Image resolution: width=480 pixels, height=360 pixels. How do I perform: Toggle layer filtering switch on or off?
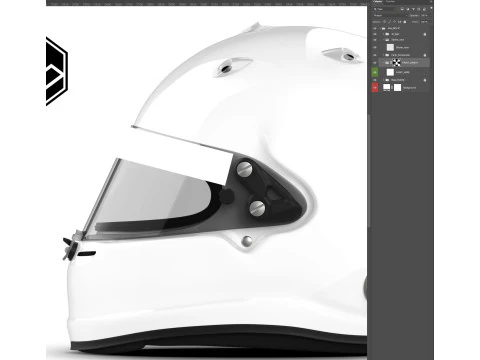431,8
